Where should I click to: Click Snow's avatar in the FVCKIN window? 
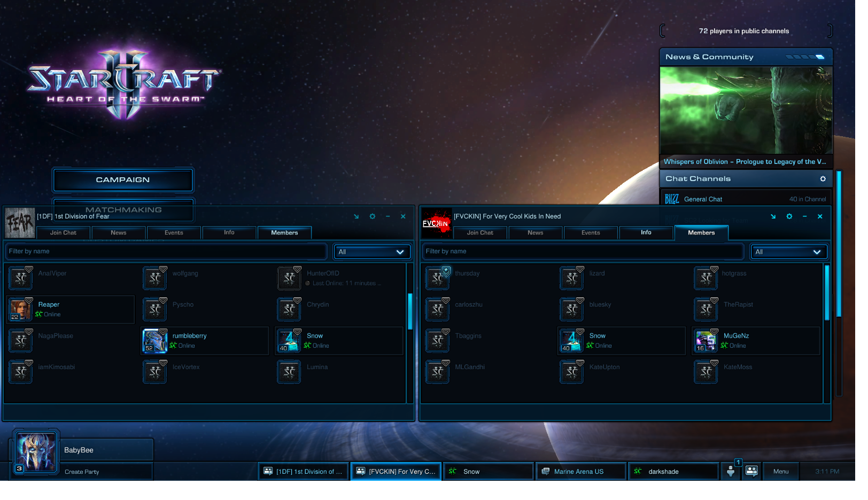[x=571, y=341]
